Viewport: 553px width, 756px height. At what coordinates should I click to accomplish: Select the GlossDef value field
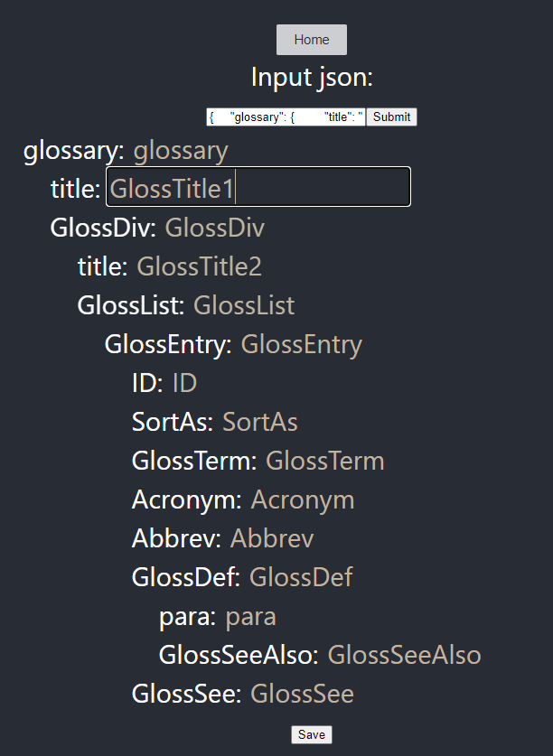300,577
